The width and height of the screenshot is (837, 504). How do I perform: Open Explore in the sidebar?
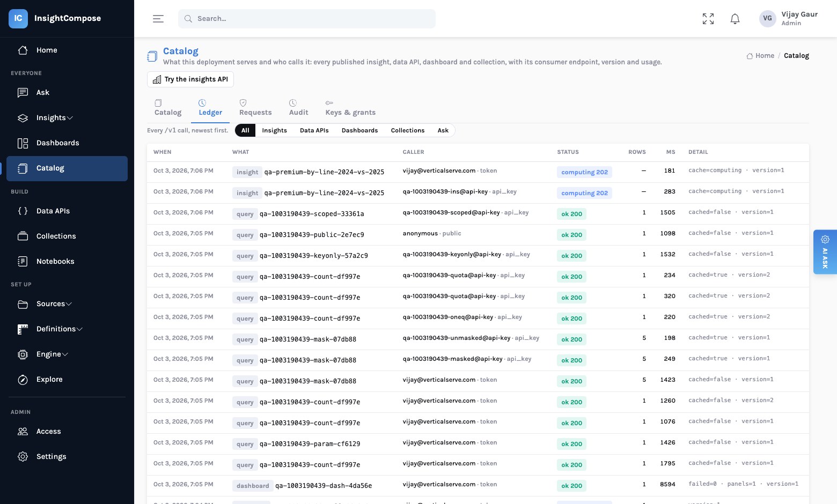67,380
